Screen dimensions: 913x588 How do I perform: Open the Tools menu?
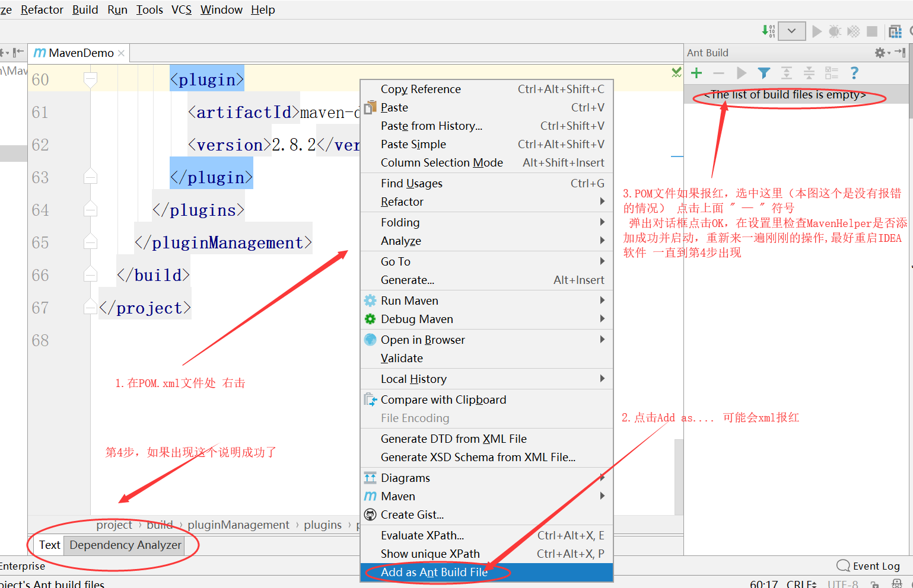click(149, 9)
